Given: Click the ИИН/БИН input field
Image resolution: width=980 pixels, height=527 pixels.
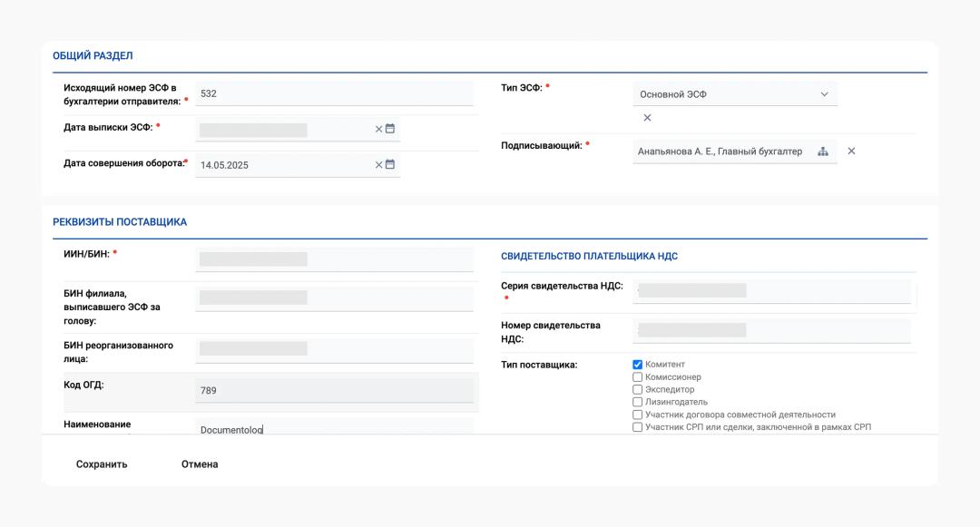Looking at the screenshot, I should [334, 259].
